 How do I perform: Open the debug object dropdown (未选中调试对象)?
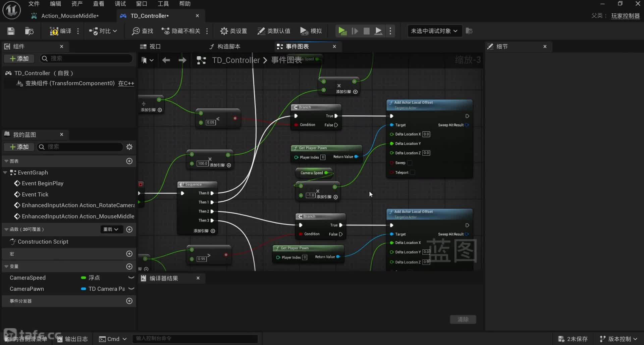point(434,31)
